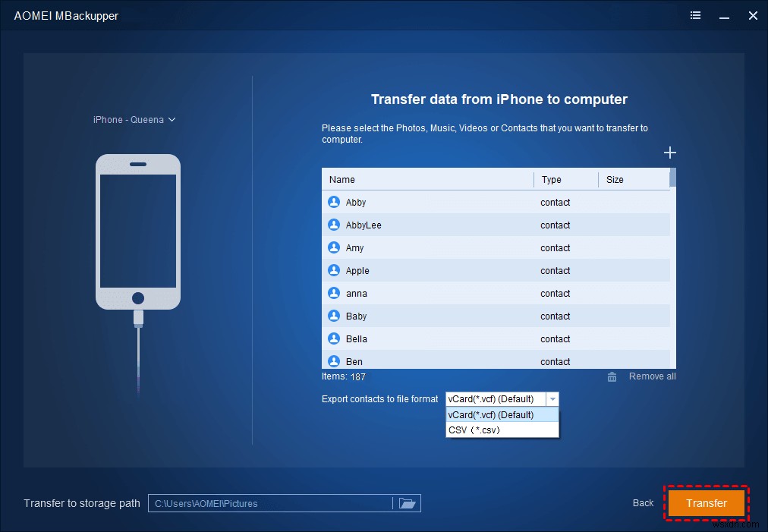Image resolution: width=768 pixels, height=532 pixels.
Task: Click the Transfer button
Action: click(x=706, y=503)
